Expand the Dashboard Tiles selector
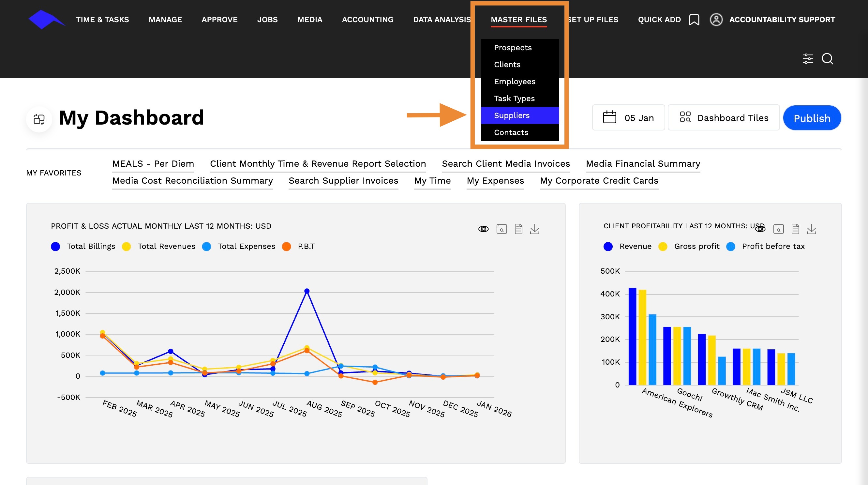This screenshot has width=868, height=485. pos(724,118)
